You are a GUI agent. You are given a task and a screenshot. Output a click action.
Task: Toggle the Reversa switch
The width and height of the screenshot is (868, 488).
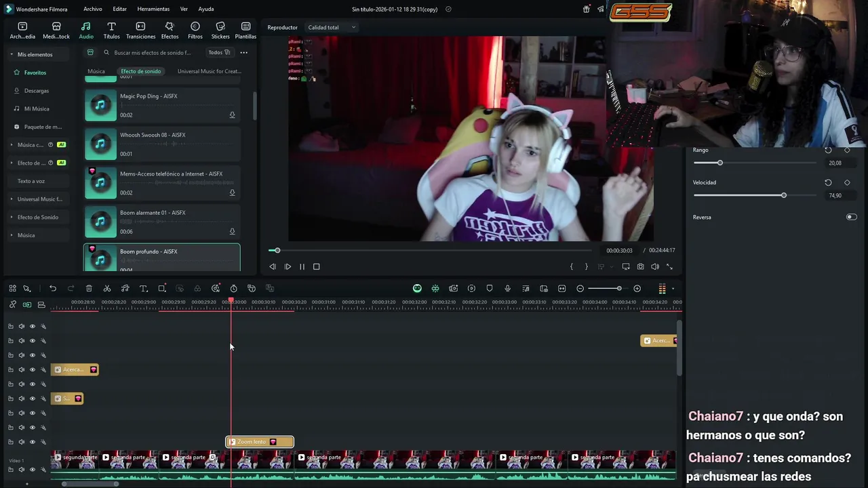coord(851,218)
